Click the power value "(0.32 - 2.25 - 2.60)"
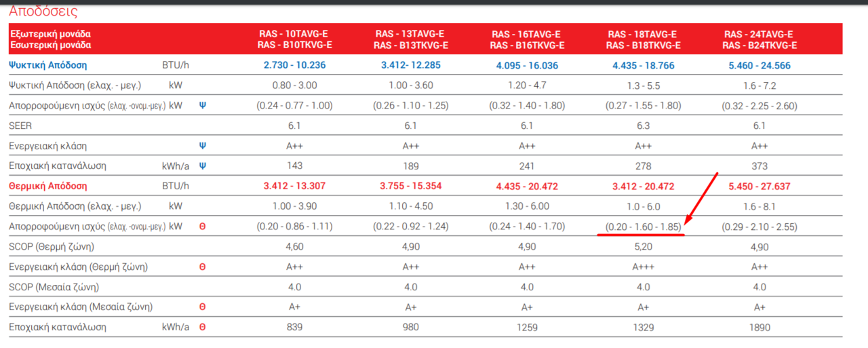This screenshot has width=868, height=348. click(759, 106)
